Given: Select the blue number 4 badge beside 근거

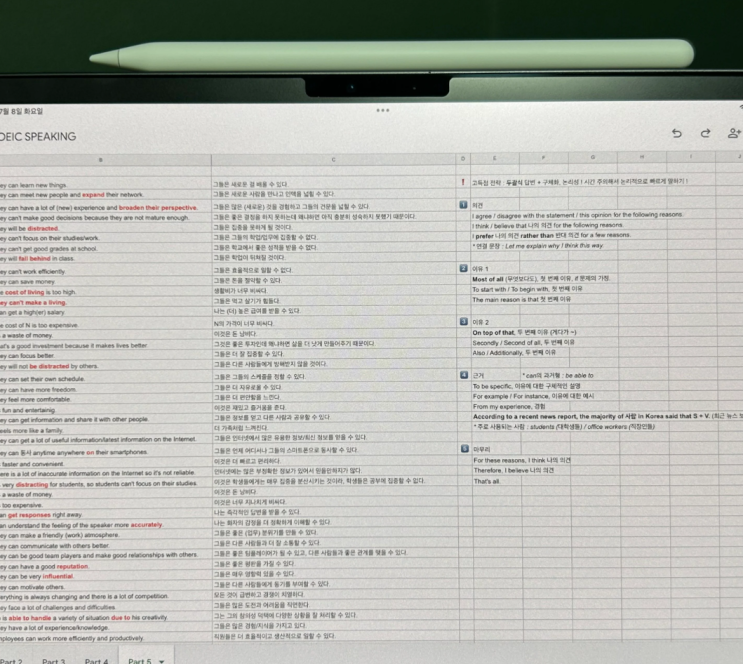Looking at the screenshot, I should tap(464, 375).
